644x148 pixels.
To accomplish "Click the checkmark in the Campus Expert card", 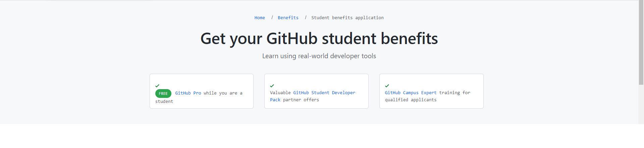I will click(x=387, y=86).
